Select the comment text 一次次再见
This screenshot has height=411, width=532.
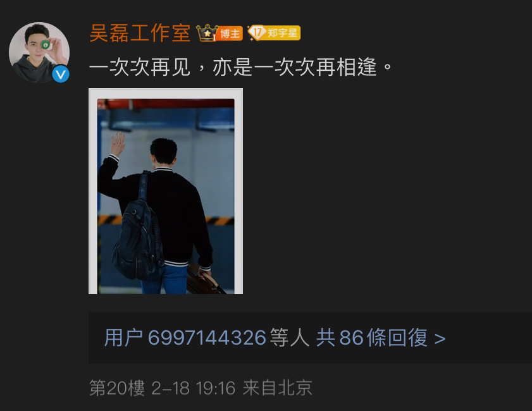click(x=140, y=67)
